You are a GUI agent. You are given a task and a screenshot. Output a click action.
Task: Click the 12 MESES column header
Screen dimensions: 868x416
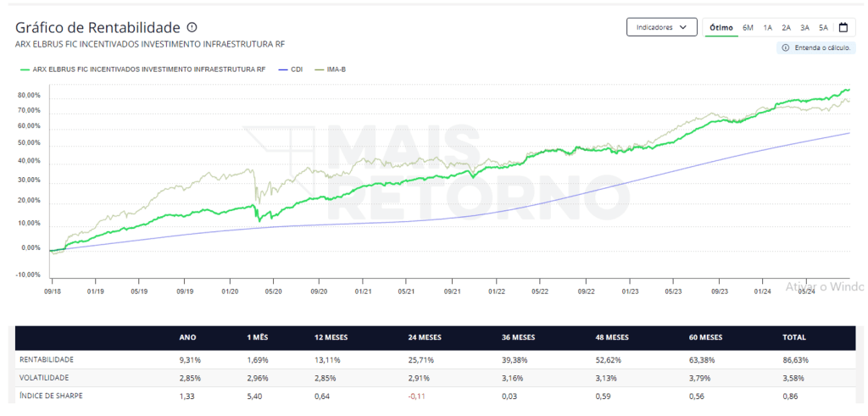(331, 337)
